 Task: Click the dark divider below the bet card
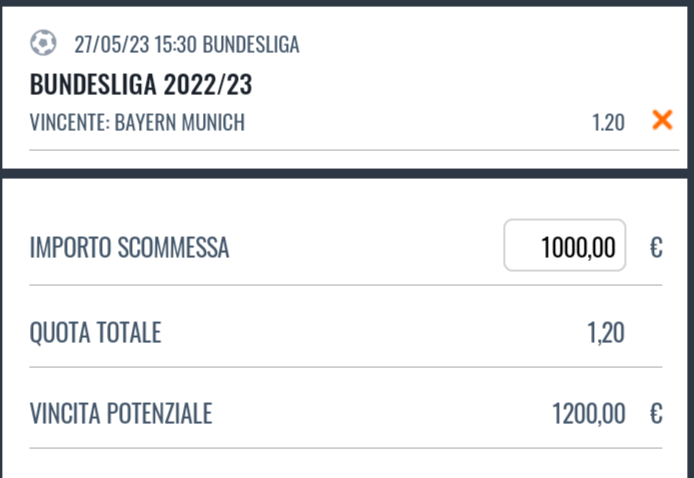pyautogui.click(x=347, y=173)
